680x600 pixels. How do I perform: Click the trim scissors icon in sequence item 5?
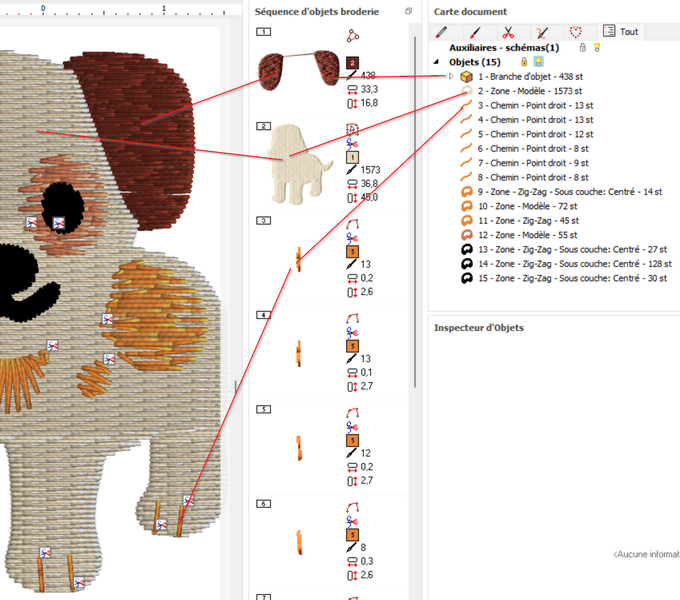[x=352, y=427]
